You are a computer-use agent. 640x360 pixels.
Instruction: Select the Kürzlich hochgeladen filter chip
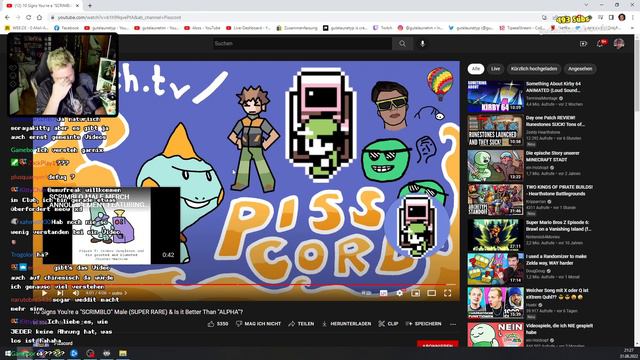pos(534,69)
